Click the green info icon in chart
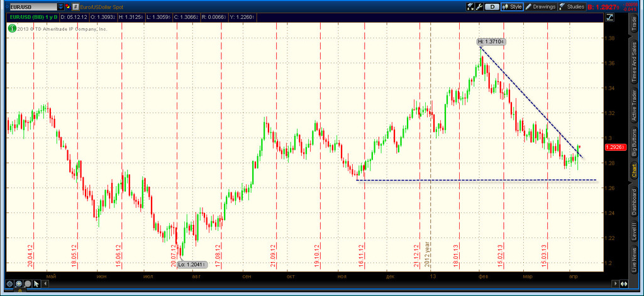 pyautogui.click(x=11, y=28)
